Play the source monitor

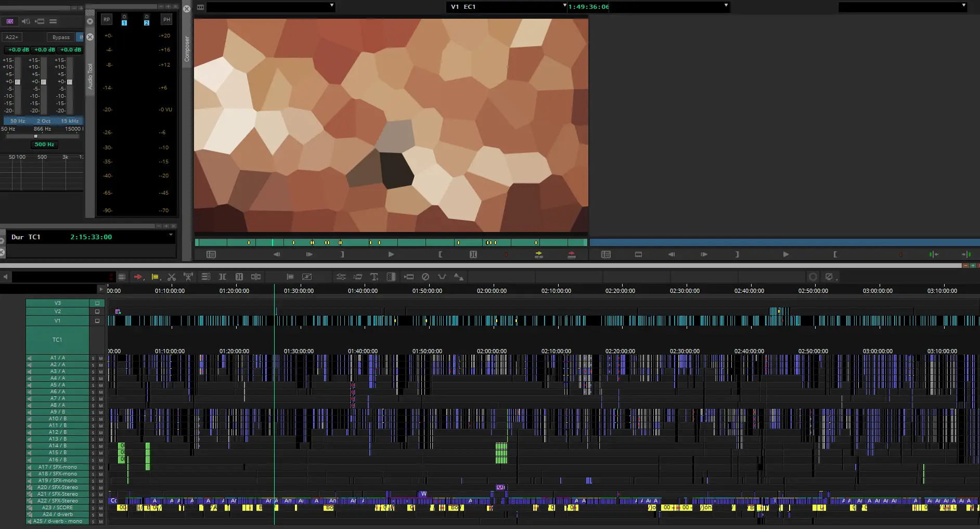point(391,254)
